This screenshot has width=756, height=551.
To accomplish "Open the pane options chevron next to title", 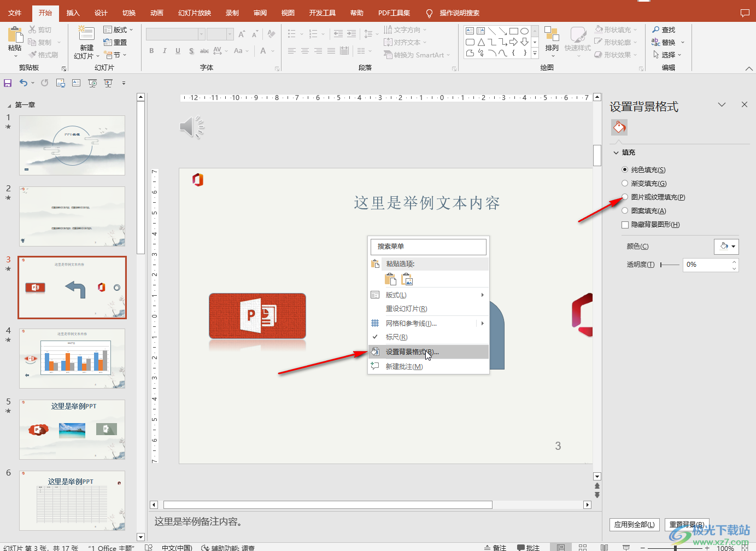I will click(x=722, y=104).
